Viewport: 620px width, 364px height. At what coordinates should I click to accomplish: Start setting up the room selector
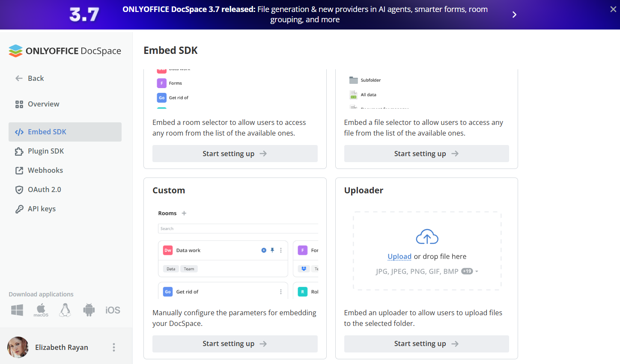coord(235,154)
